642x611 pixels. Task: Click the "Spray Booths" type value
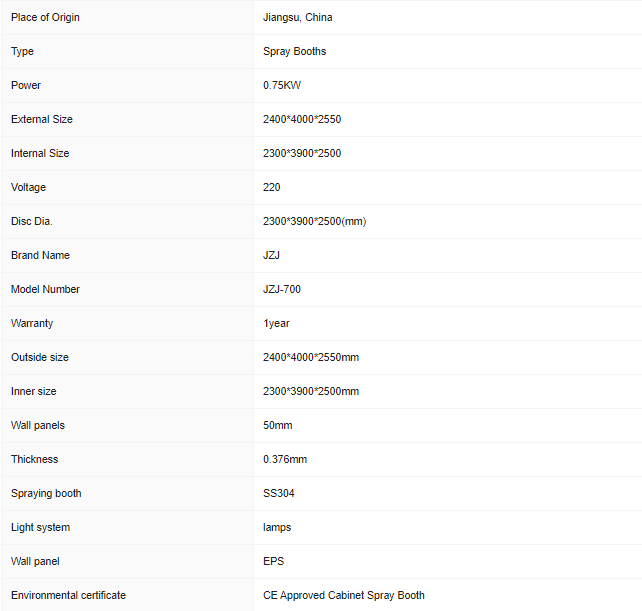click(294, 51)
